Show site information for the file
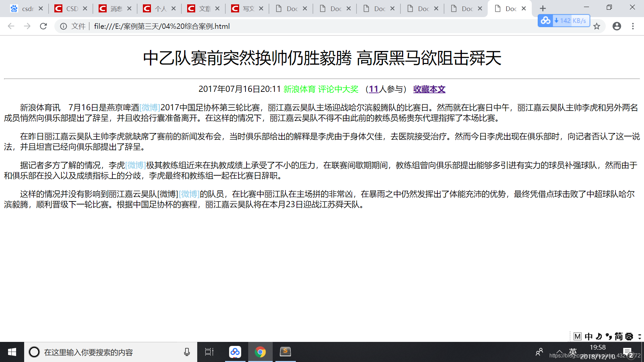Image resolution: width=644 pixels, height=362 pixels. [x=63, y=26]
